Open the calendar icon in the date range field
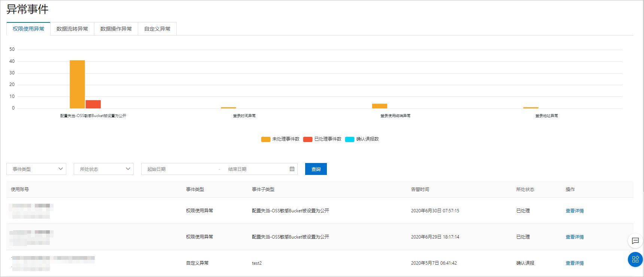Screen dimensions: 644x277 point(292,169)
